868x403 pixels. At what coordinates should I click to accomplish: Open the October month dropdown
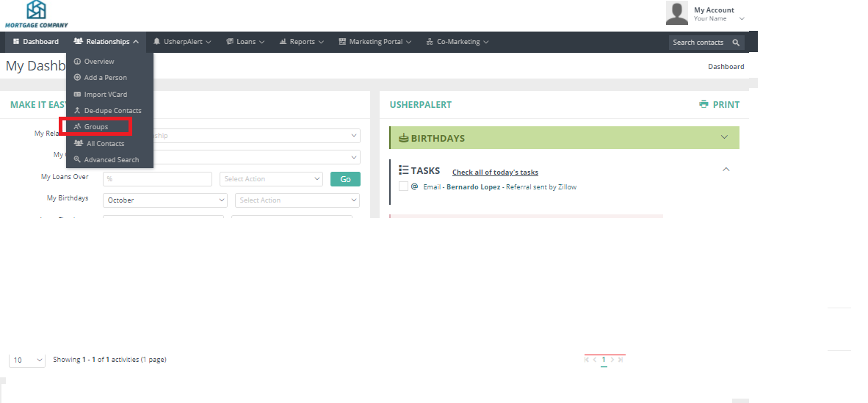tap(165, 200)
